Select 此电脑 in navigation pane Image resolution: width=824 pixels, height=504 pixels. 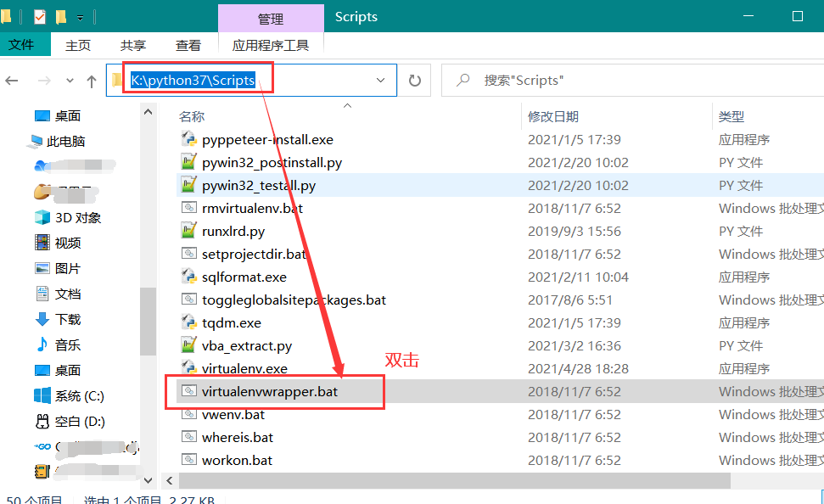pyautogui.click(x=65, y=142)
